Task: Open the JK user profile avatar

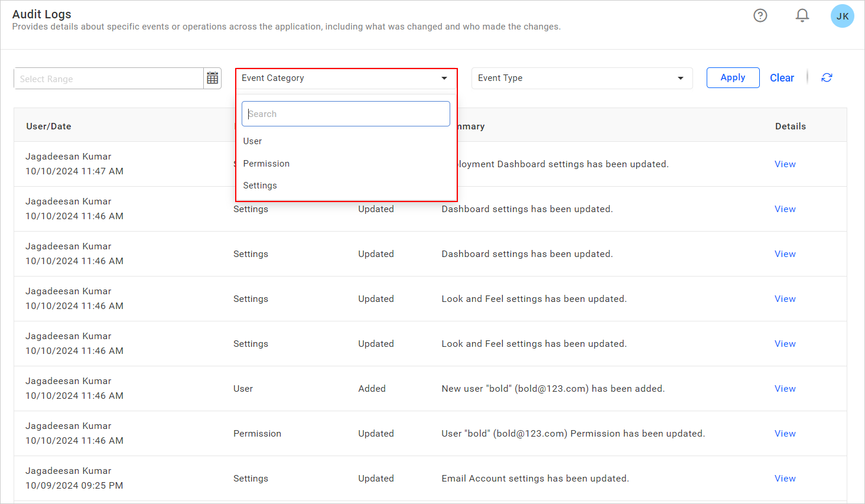Action: pos(842,17)
